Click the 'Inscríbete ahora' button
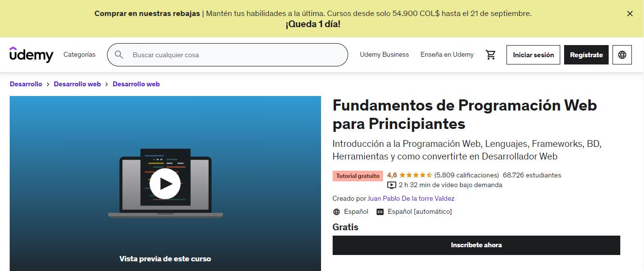 coord(476,245)
